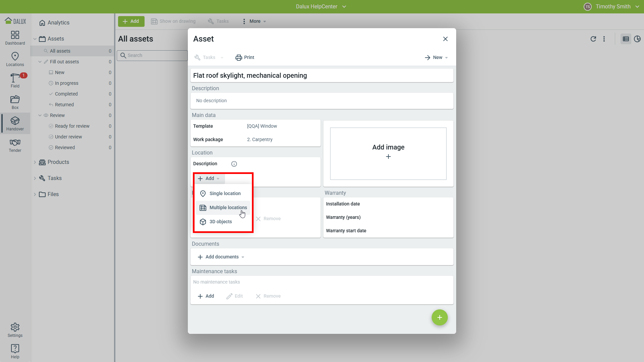Viewport: 644px width, 362px height.
Task: Click the Print button in Asset dialog
Action: point(245,58)
